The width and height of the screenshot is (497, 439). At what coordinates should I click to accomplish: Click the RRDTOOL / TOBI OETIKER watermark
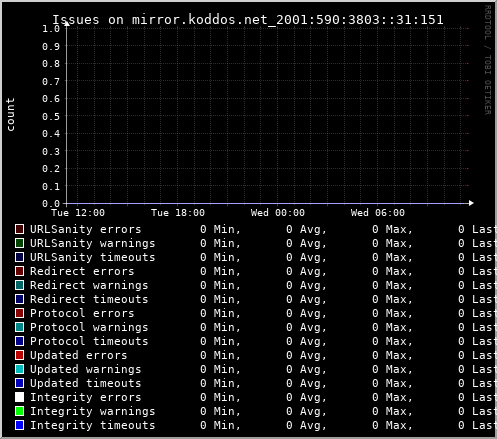pos(487,60)
